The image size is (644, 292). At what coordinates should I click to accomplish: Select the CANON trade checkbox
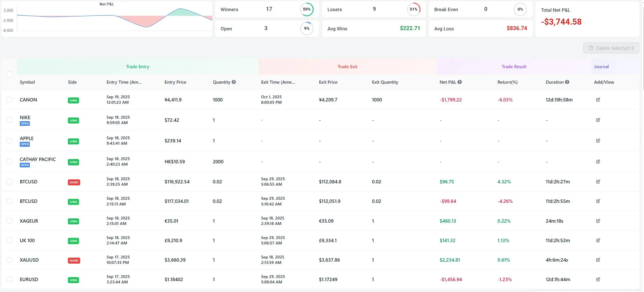point(9,100)
